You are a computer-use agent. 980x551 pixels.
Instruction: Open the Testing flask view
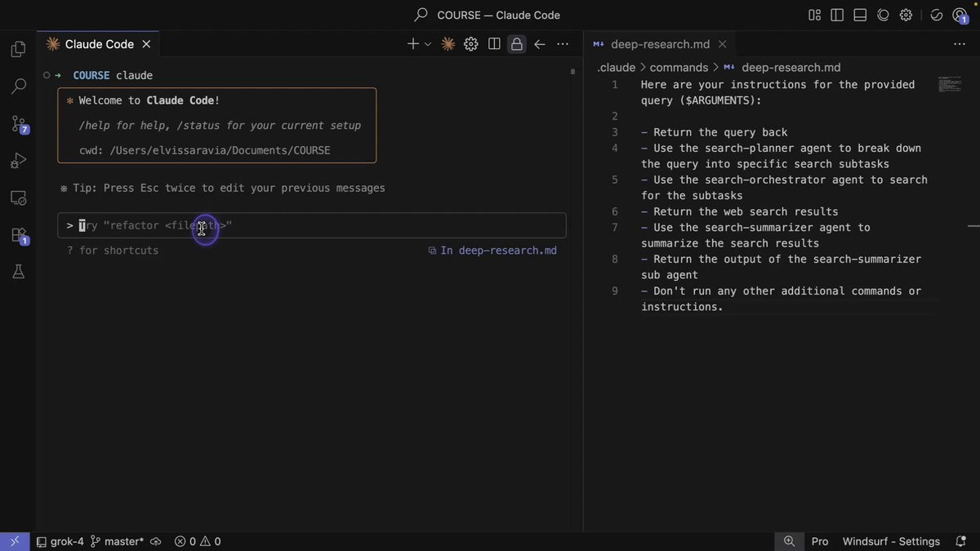18,272
